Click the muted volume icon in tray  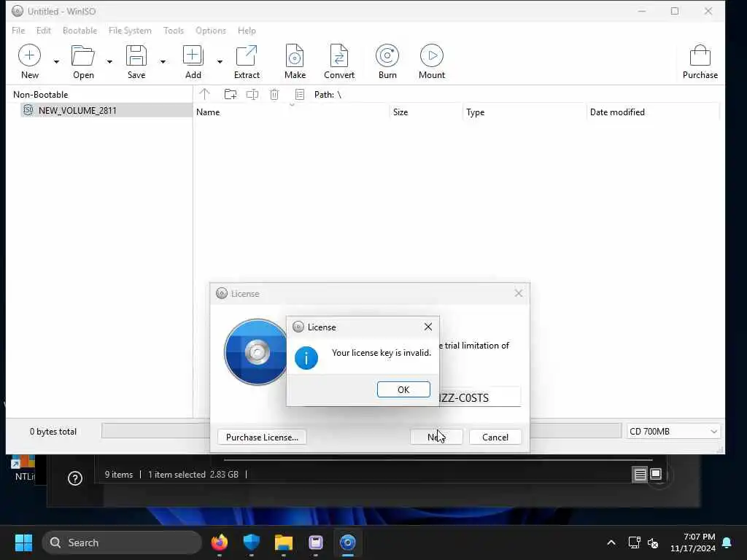(x=653, y=542)
